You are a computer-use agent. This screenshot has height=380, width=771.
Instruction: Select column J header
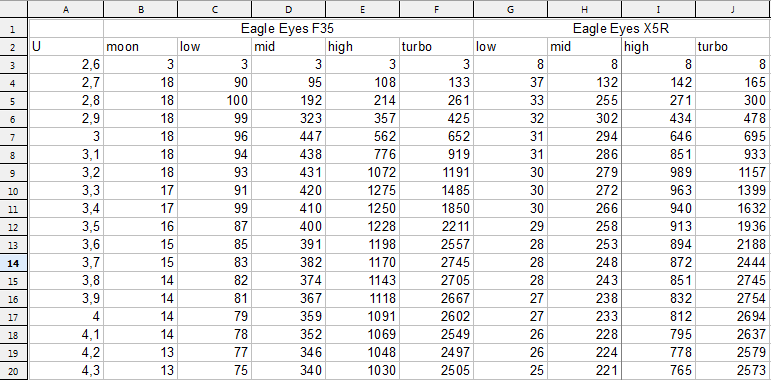[x=733, y=9]
